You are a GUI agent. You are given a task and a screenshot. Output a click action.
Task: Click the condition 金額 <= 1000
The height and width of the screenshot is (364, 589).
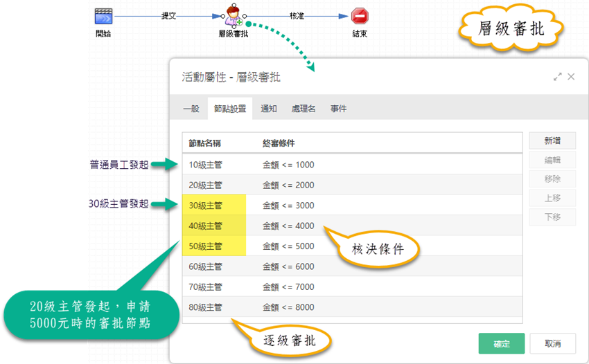coord(288,165)
